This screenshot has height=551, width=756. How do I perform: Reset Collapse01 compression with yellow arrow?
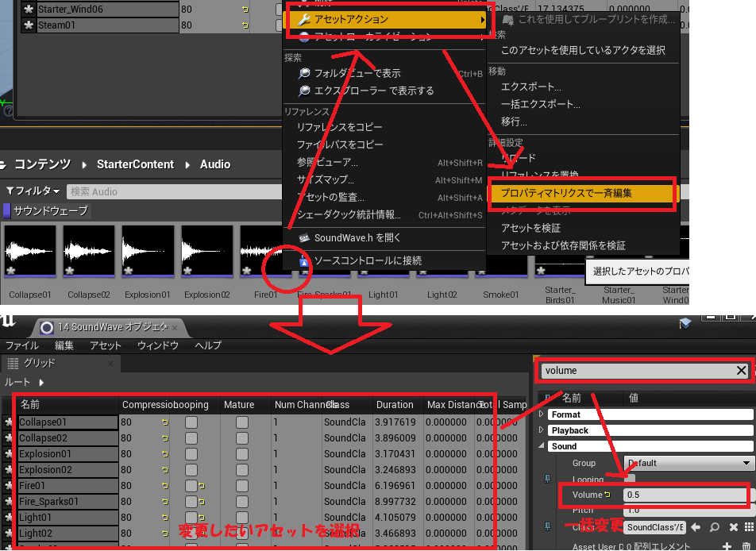165,422
